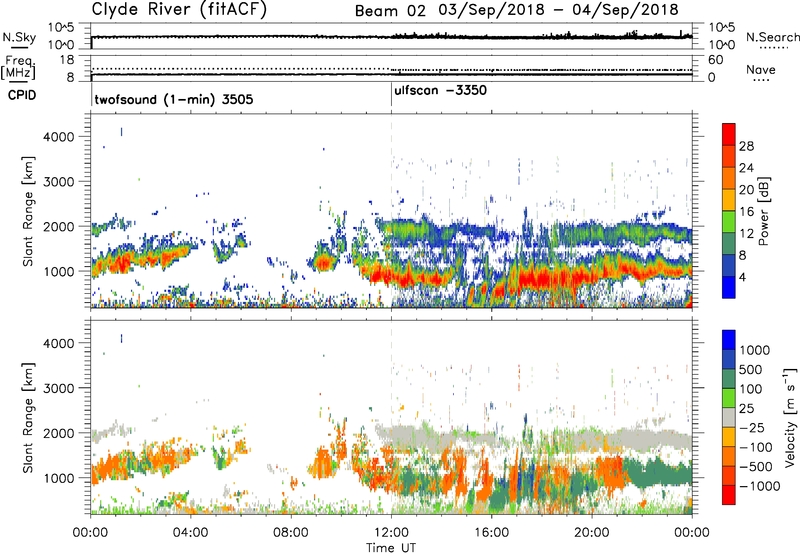The width and height of the screenshot is (800, 554).
Task: Click the '04:00' time tick label
Action: point(191,533)
